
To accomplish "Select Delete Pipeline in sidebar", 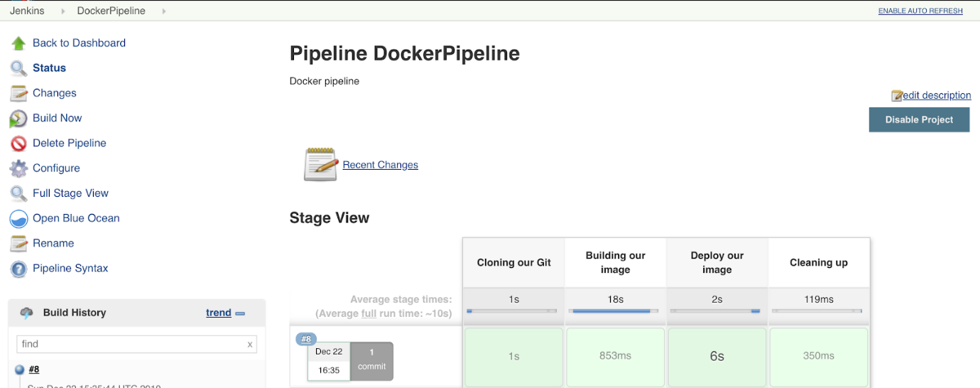I will click(69, 143).
